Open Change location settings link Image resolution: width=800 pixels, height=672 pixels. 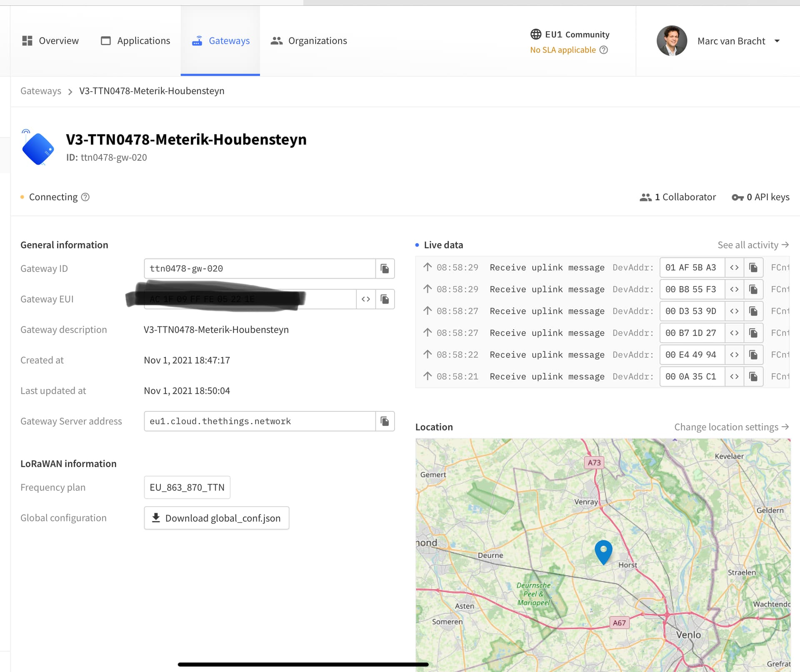(x=732, y=427)
